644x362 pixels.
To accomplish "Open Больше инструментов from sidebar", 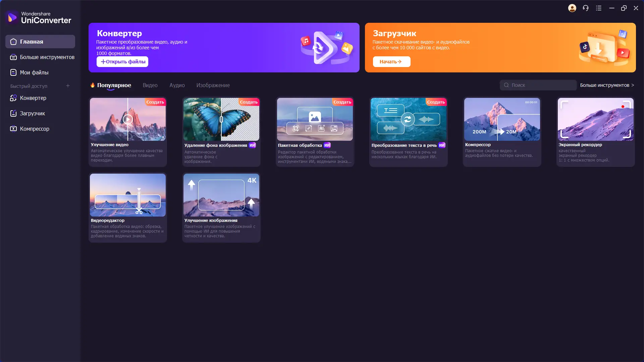I will tap(47, 57).
